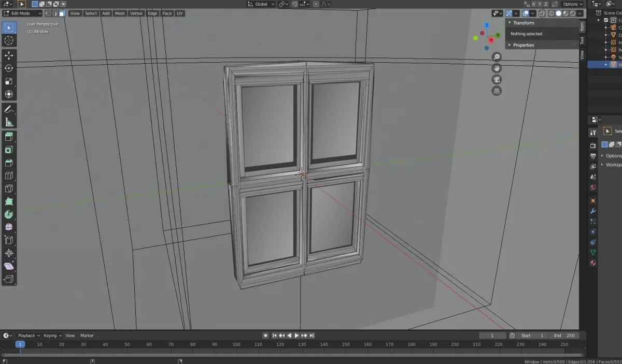Viewport: 622px width, 364px height.
Task: Select the Shrink/Fatten tool
Action: [x=9, y=253]
